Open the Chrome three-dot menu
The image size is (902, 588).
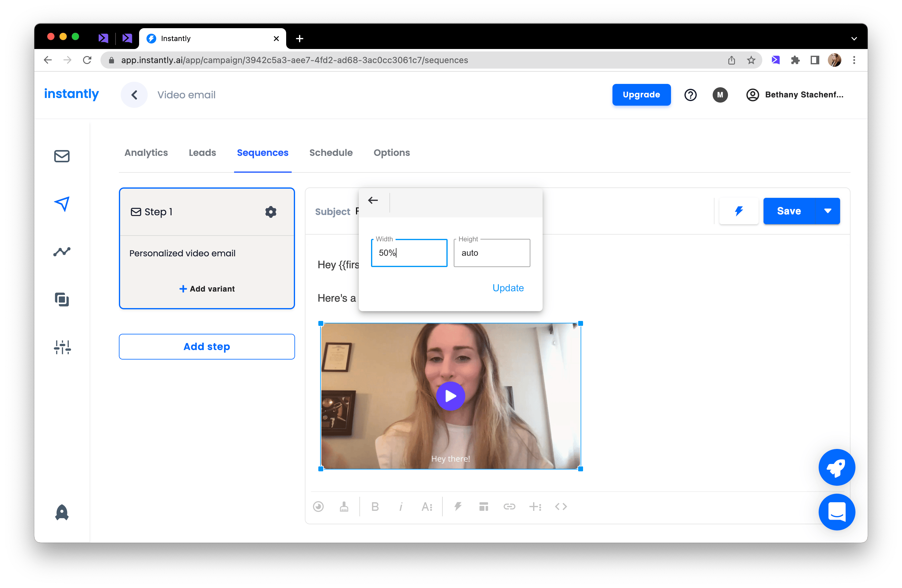coord(854,60)
